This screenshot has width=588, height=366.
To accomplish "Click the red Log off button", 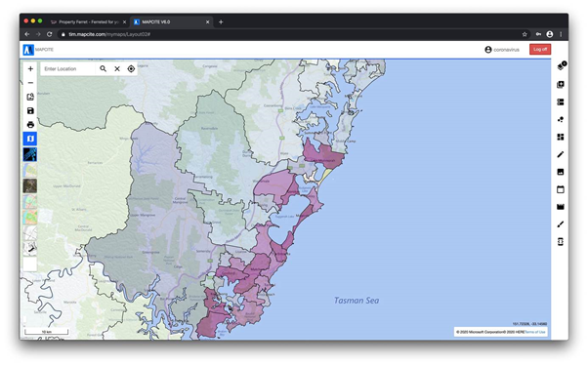I will click(540, 50).
